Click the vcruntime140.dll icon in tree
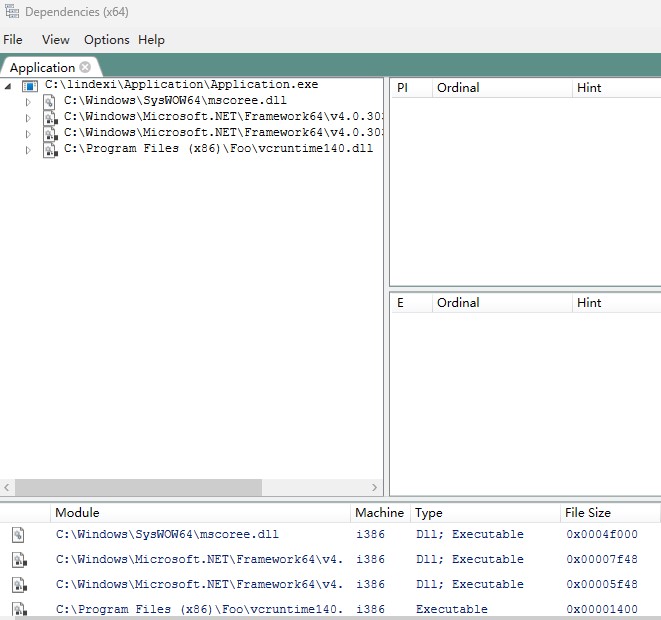Image resolution: width=661 pixels, height=620 pixels. click(49, 149)
